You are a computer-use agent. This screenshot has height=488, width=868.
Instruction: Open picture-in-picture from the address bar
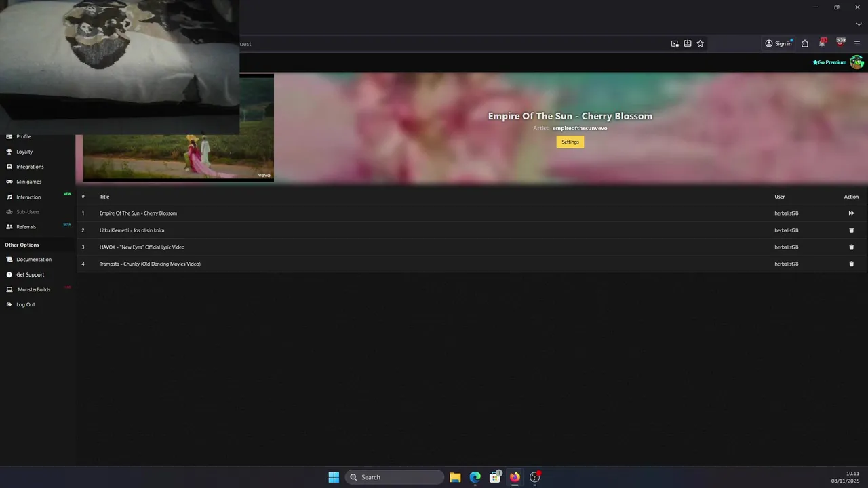675,43
